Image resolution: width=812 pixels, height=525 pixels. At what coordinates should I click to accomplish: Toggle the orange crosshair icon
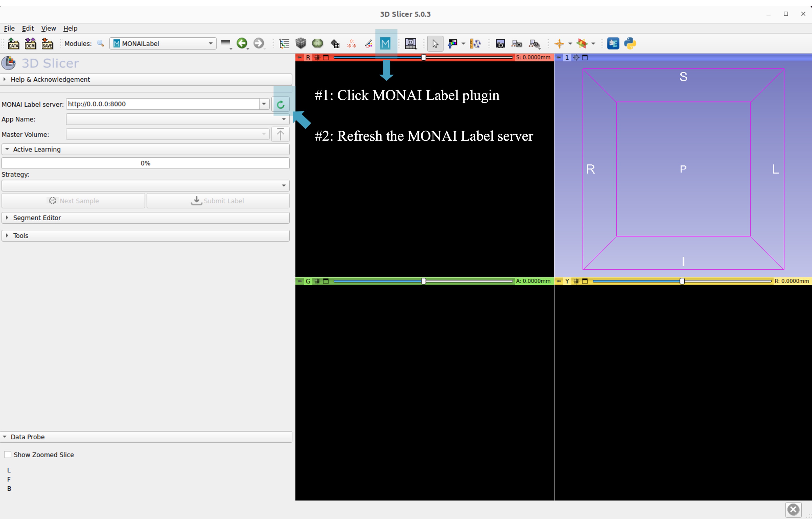click(559, 44)
